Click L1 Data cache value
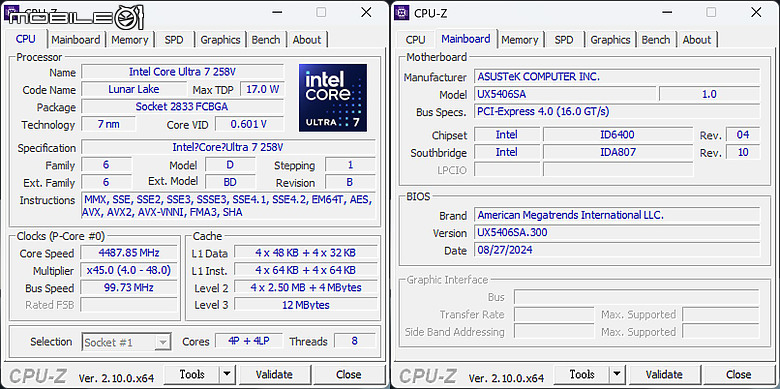780x389 pixels. (x=305, y=253)
